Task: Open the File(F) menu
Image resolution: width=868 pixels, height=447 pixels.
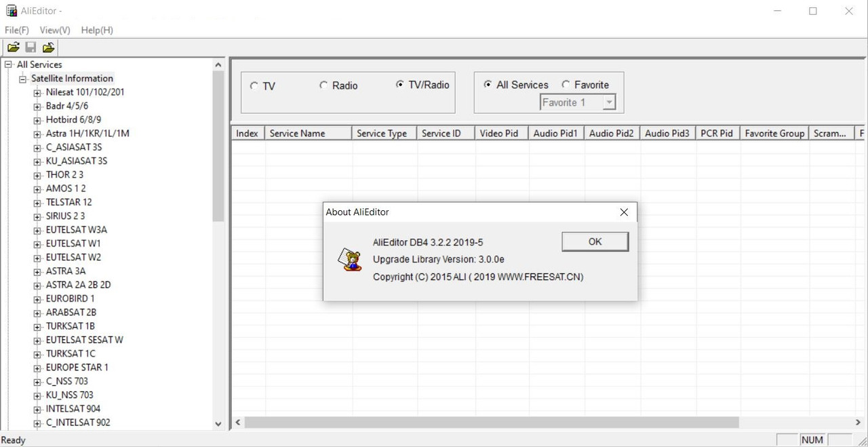Action: pyautogui.click(x=17, y=30)
